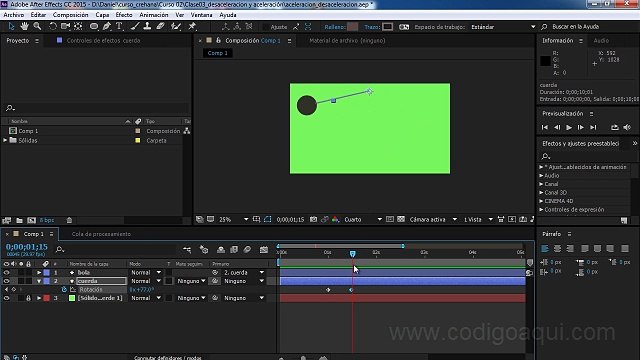
Task: Select the Clone Stamp tool
Action: (x=147, y=27)
